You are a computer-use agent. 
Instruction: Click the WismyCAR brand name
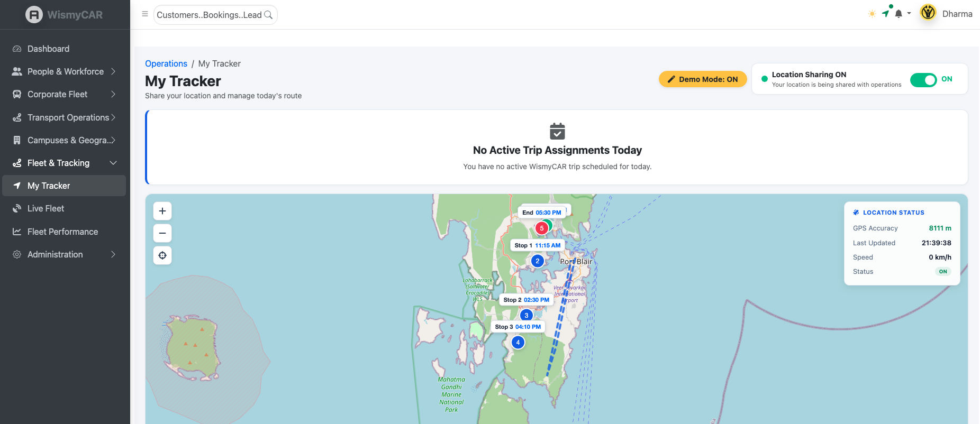click(75, 15)
